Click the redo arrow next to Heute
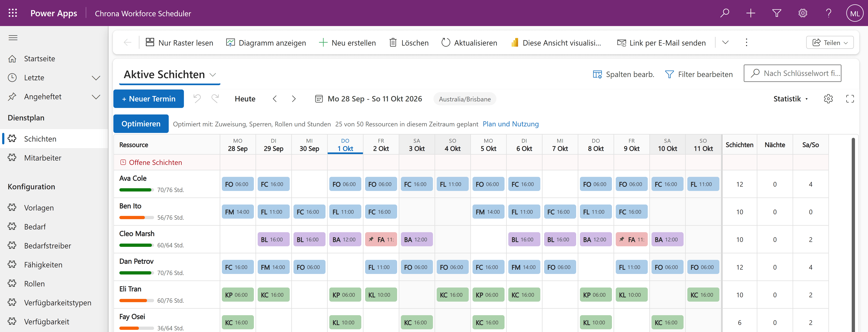 [215, 98]
